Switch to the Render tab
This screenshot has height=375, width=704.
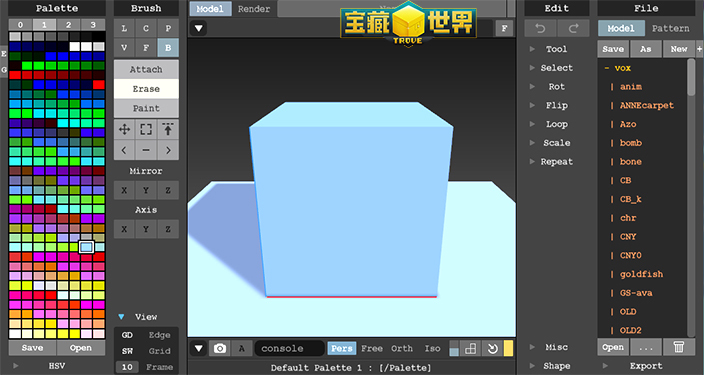pos(254,9)
